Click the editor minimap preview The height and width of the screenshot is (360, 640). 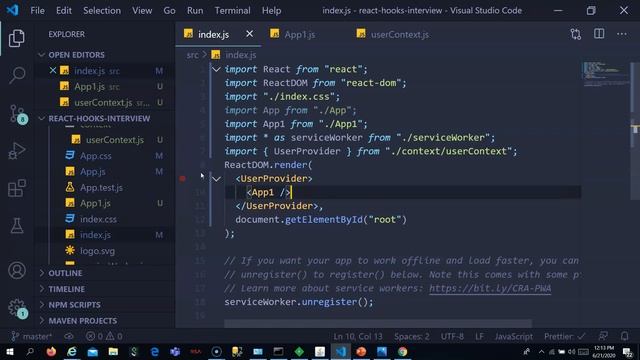(605, 74)
